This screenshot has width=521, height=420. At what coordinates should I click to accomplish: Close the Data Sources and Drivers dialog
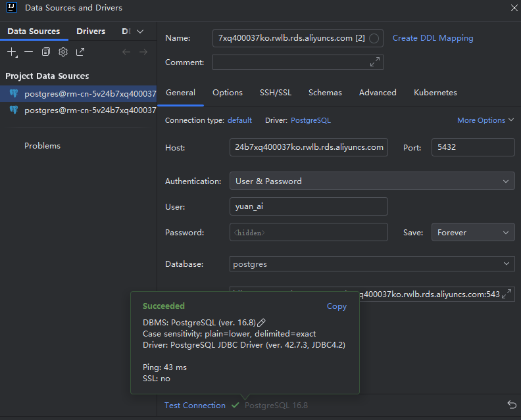[514, 8]
